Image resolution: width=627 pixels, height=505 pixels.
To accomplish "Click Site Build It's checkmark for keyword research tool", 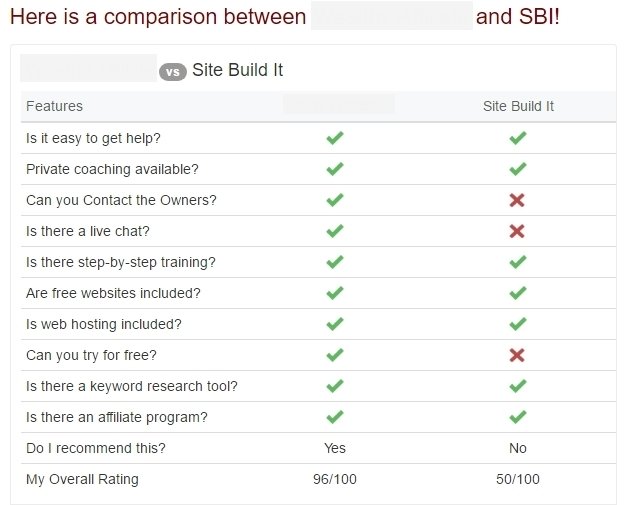I will click(517, 386).
